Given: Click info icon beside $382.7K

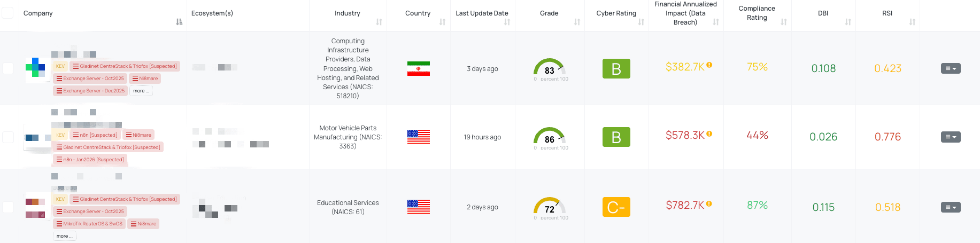Looking at the screenshot, I should click(x=709, y=65).
